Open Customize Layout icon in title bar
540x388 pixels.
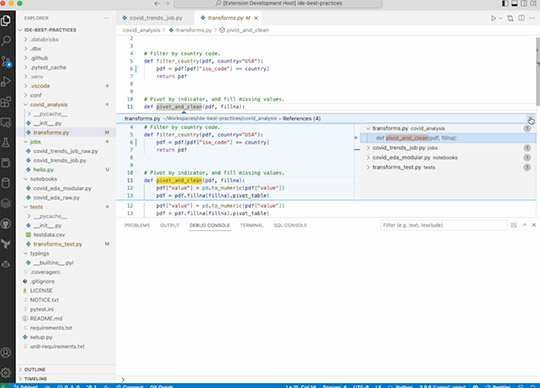(533, 3)
